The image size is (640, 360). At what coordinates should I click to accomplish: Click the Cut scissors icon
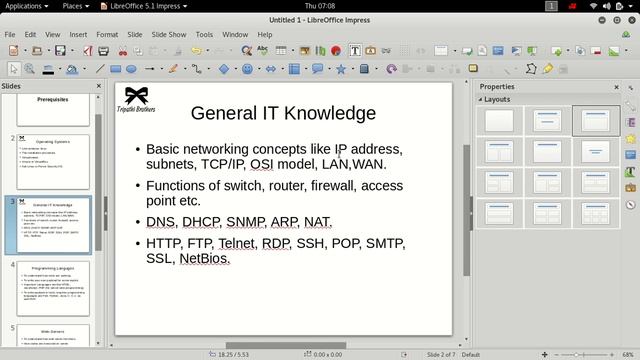(122, 51)
